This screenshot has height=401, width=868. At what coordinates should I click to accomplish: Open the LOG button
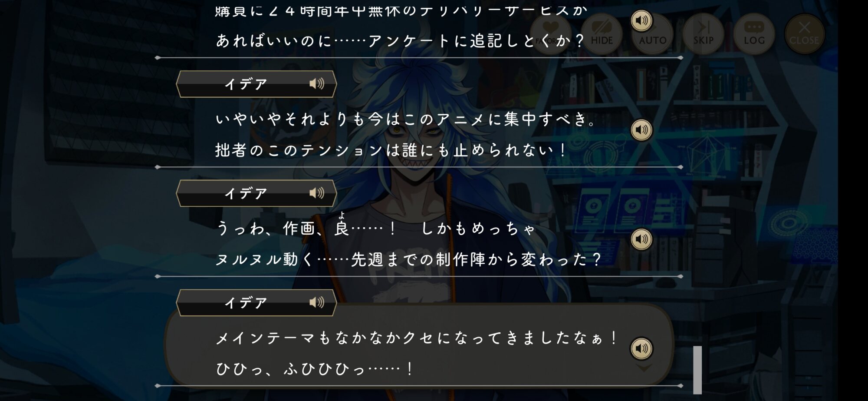(x=754, y=33)
